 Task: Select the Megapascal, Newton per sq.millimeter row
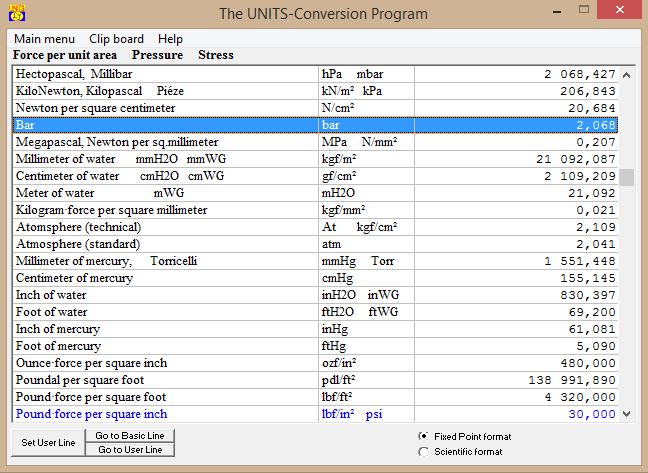[x=315, y=142]
